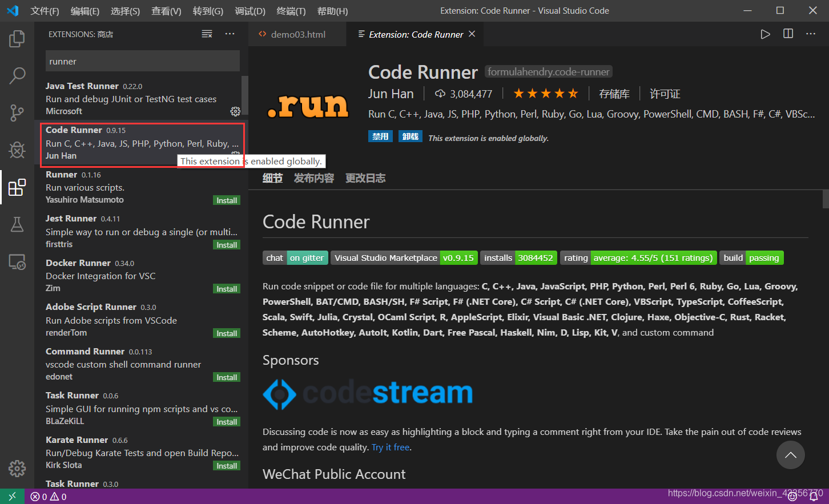Click the rating average badge

tap(638, 258)
